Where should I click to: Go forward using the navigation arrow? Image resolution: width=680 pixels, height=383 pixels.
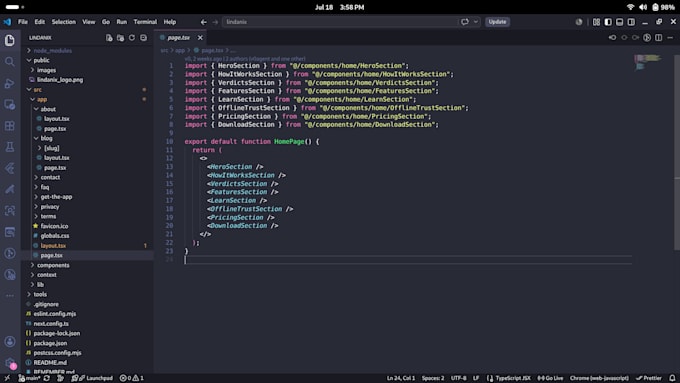pos(215,22)
